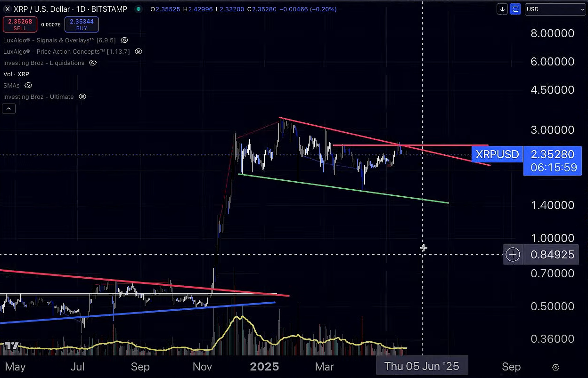Open the USD currency dropdown

coord(555,9)
